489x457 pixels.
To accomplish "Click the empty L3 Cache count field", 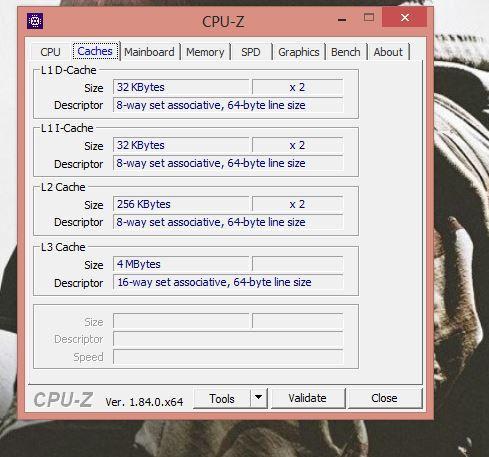I will tap(297, 264).
